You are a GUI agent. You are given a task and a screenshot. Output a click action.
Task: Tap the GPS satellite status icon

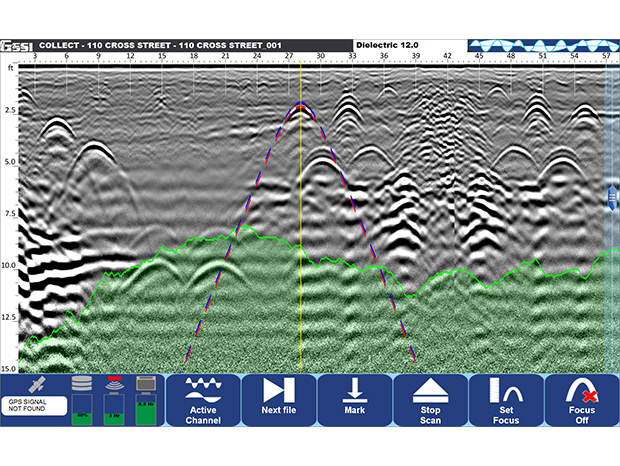[x=36, y=384]
